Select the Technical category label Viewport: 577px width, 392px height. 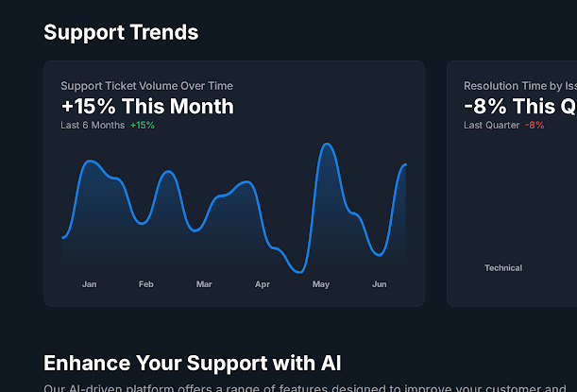pyautogui.click(x=503, y=268)
